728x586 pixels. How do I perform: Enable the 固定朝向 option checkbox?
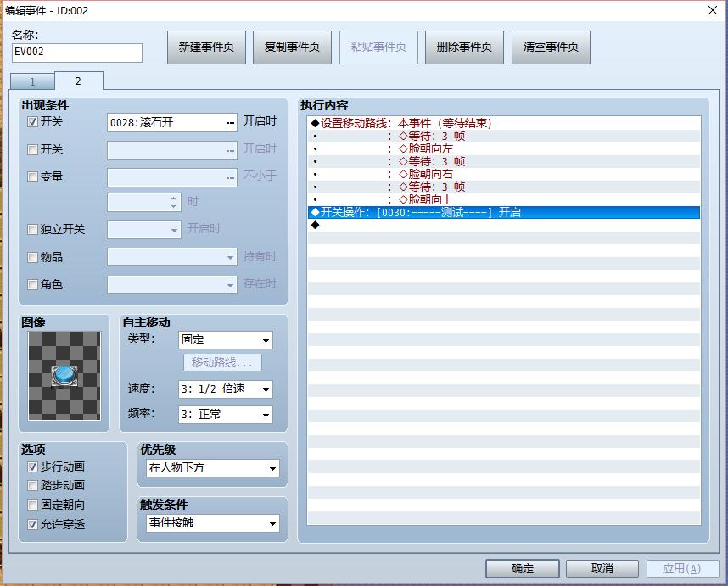click(32, 505)
